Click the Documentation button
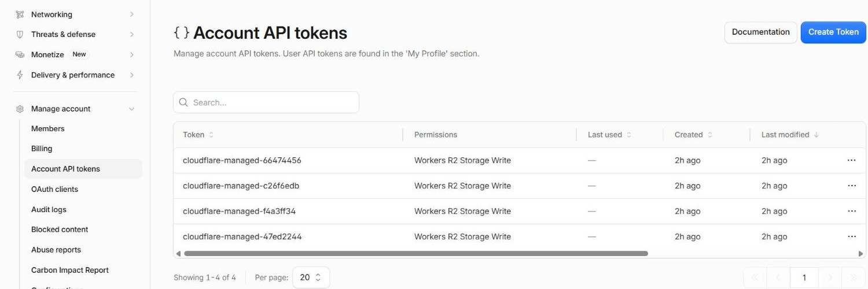868x289 pixels. (760, 32)
